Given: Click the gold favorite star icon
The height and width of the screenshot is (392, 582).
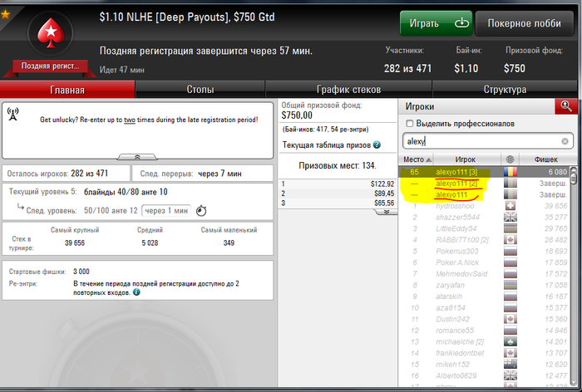Looking at the screenshot, I should tap(5, 14).
